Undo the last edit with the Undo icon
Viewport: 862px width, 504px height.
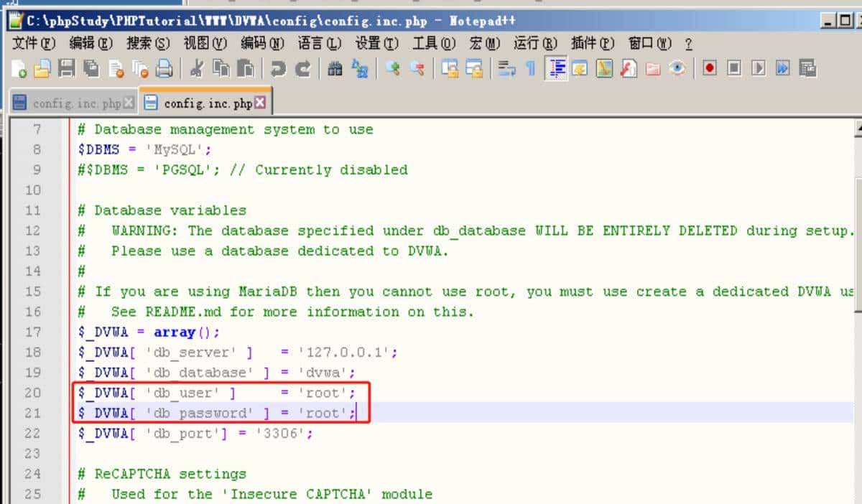coord(278,69)
